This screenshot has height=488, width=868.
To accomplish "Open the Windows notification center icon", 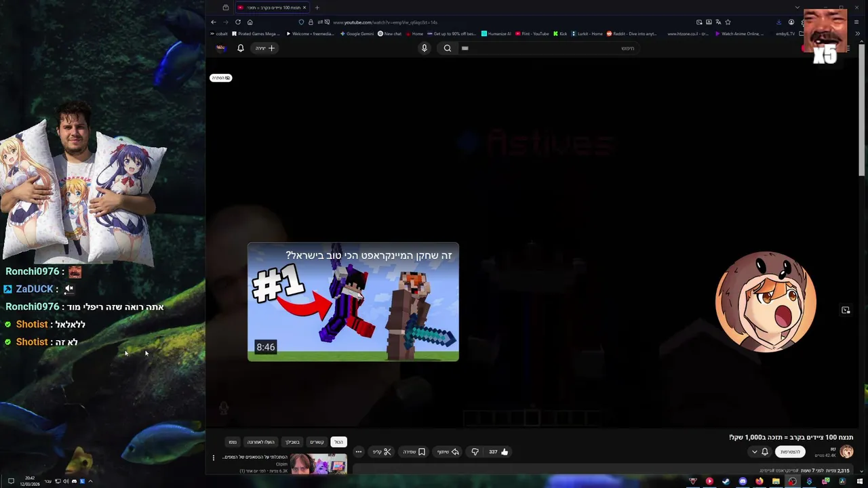I will tap(11, 481).
